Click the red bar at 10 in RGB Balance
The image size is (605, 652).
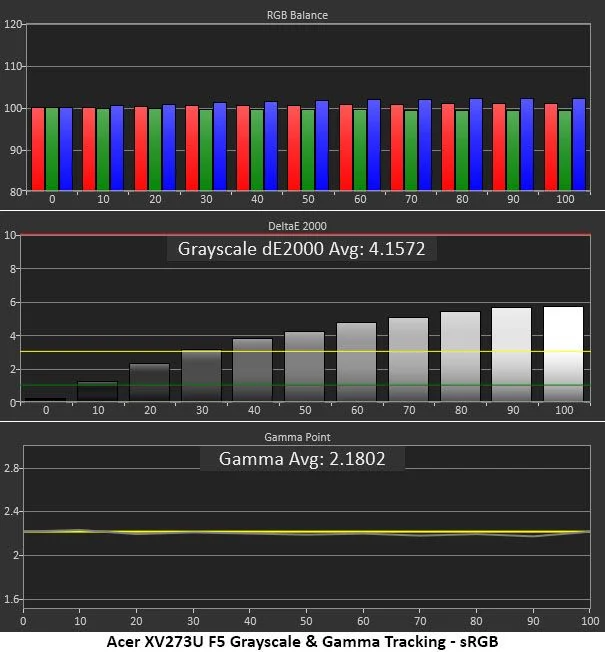tap(89, 149)
